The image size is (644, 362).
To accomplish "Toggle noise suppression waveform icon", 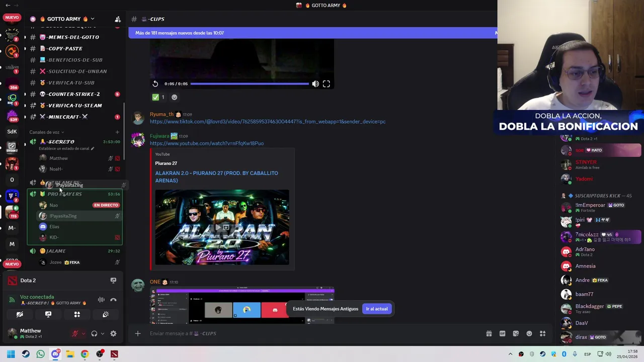I will pos(101,300).
